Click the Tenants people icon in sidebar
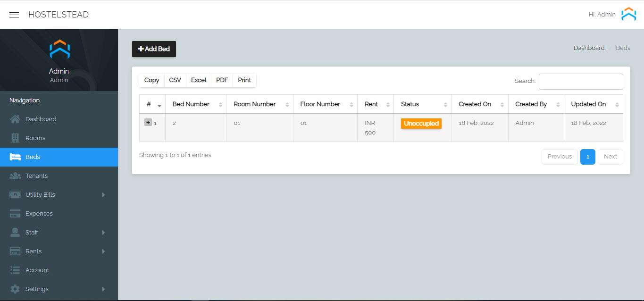Image resolution: width=644 pixels, height=301 pixels. (x=15, y=176)
